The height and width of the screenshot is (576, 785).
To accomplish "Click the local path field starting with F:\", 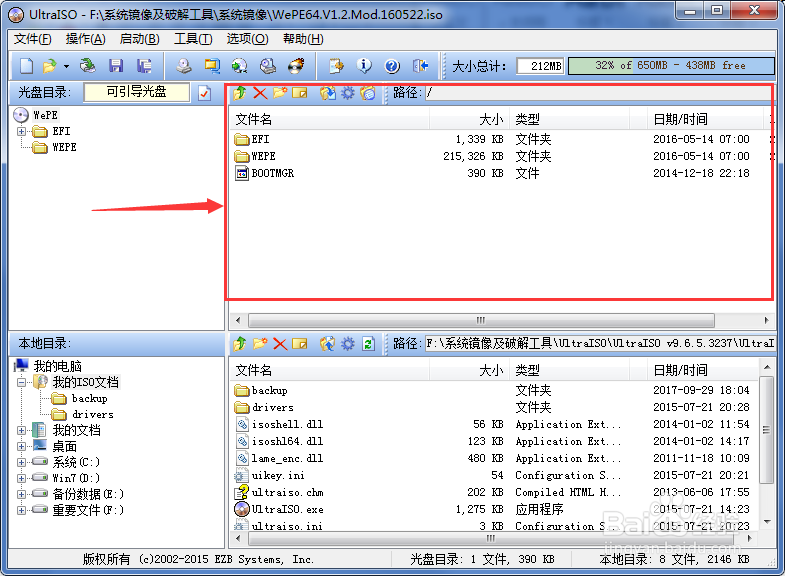I will 600,344.
